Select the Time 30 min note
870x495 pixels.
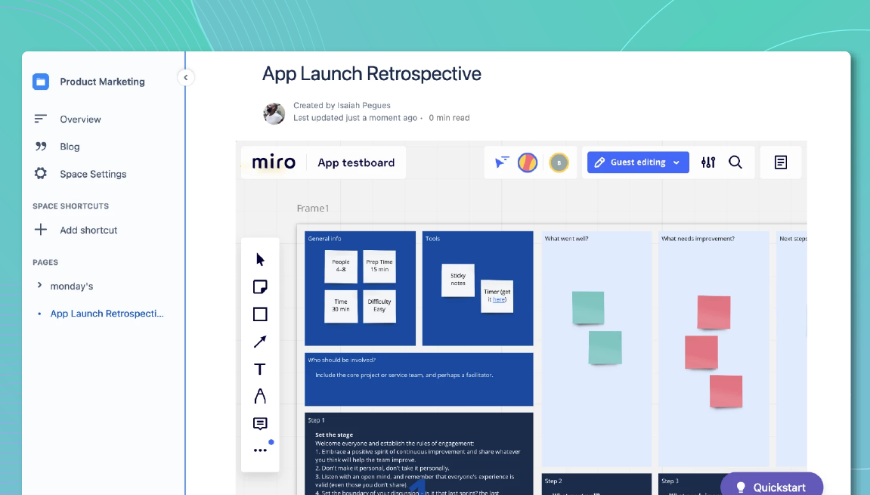click(x=341, y=306)
